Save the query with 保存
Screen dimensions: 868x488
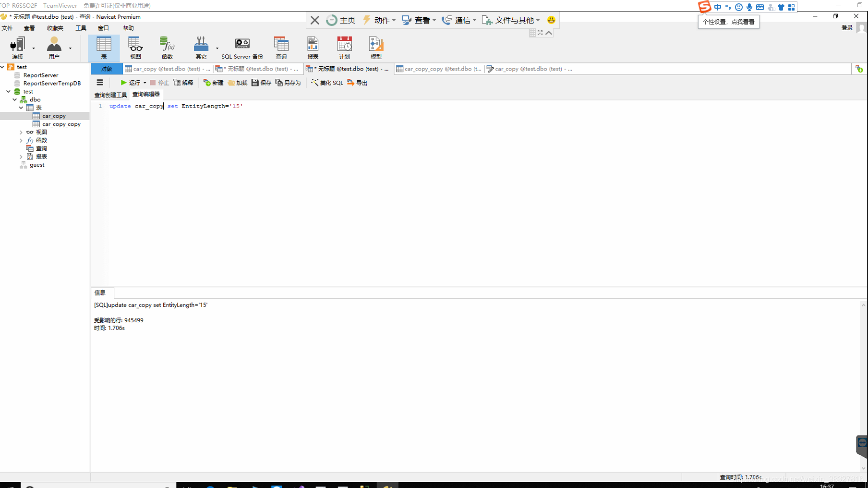tap(261, 83)
